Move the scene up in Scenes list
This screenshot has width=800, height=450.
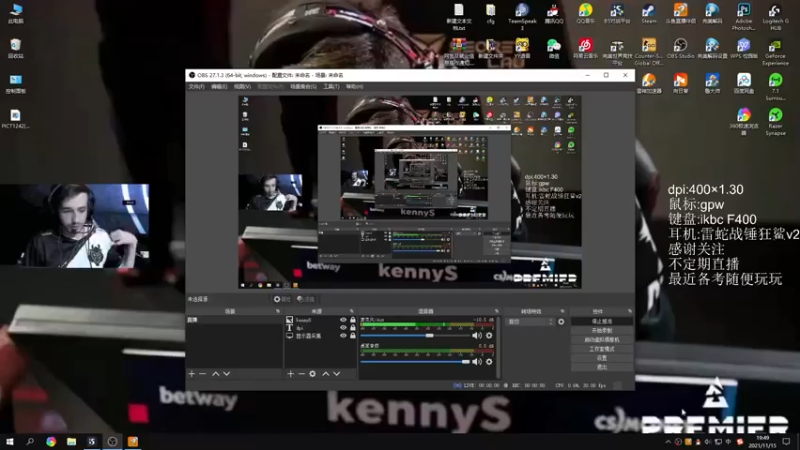pos(216,374)
